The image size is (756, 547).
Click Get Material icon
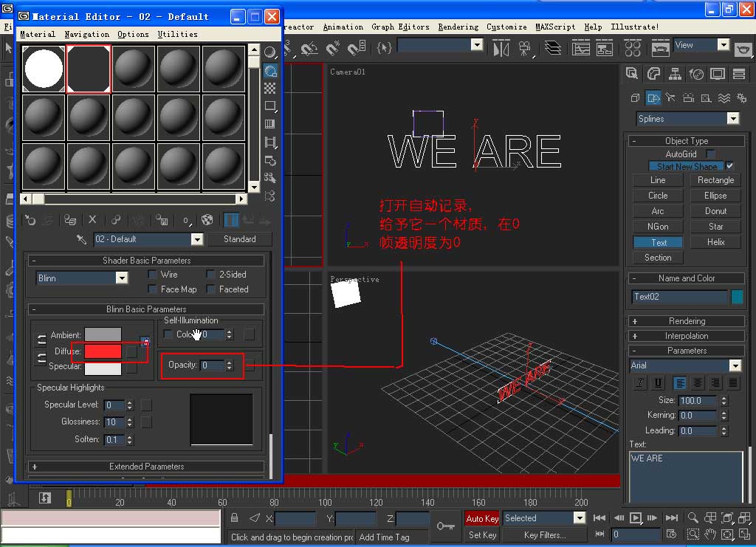[30, 220]
